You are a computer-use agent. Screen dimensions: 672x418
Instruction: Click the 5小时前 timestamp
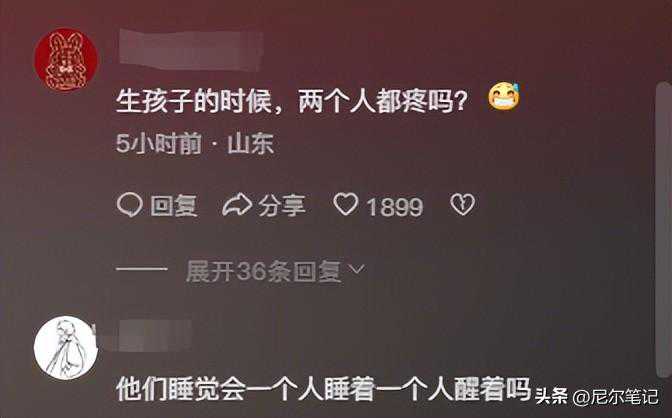pyautogui.click(x=159, y=144)
